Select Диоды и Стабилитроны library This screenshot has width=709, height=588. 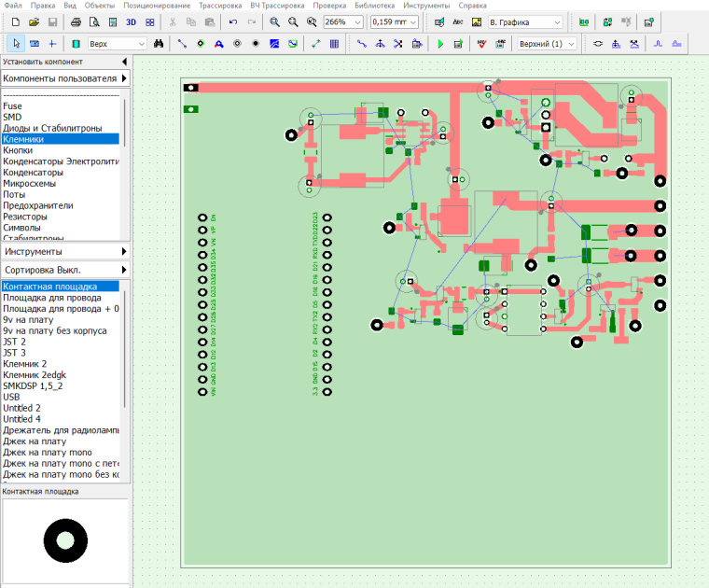click(61, 128)
